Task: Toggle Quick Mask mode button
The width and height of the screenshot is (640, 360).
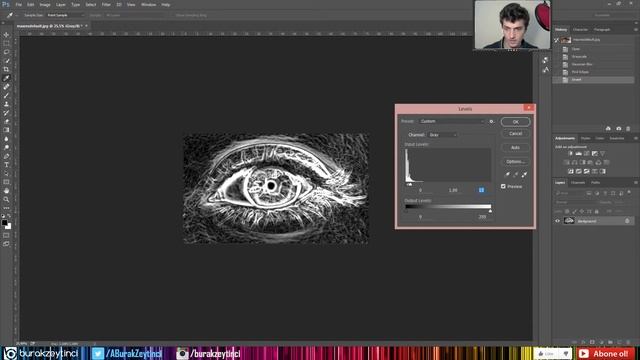Action: (x=6, y=236)
